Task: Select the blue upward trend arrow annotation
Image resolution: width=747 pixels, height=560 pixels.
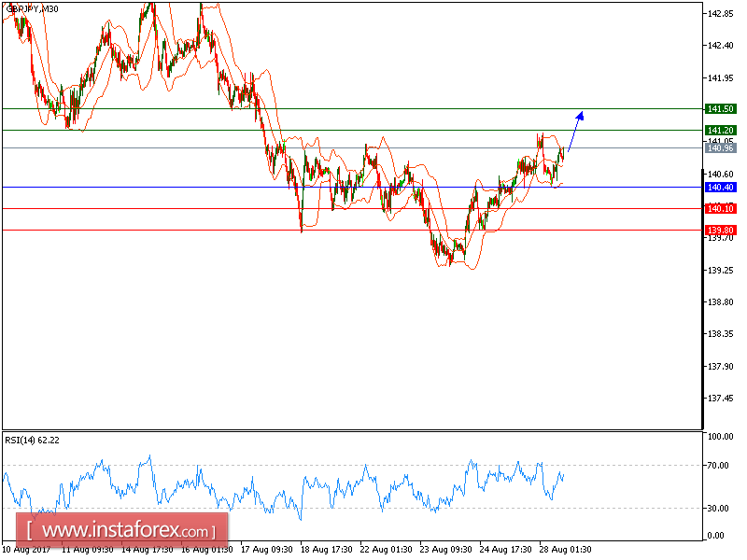Action: click(574, 131)
